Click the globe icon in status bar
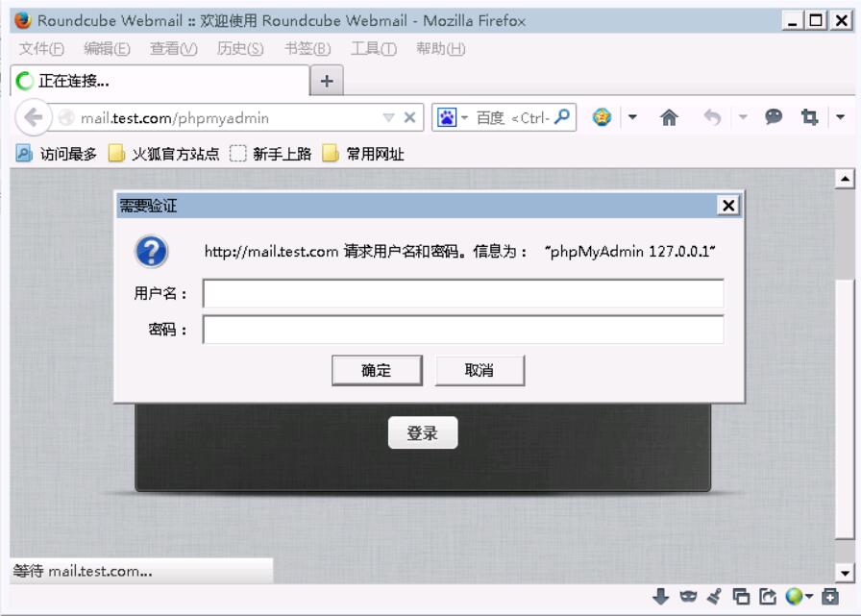861x616 pixels. click(795, 596)
